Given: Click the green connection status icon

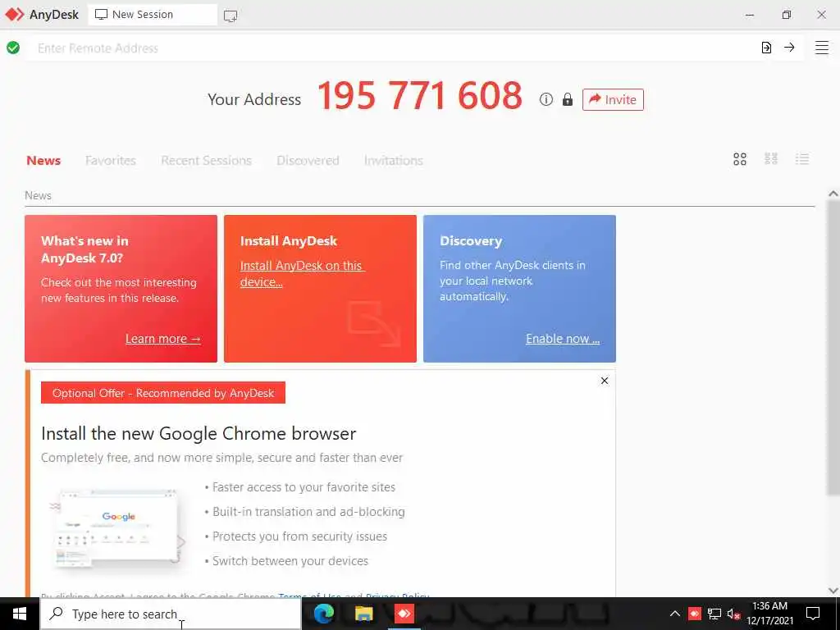Looking at the screenshot, I should tap(13, 48).
